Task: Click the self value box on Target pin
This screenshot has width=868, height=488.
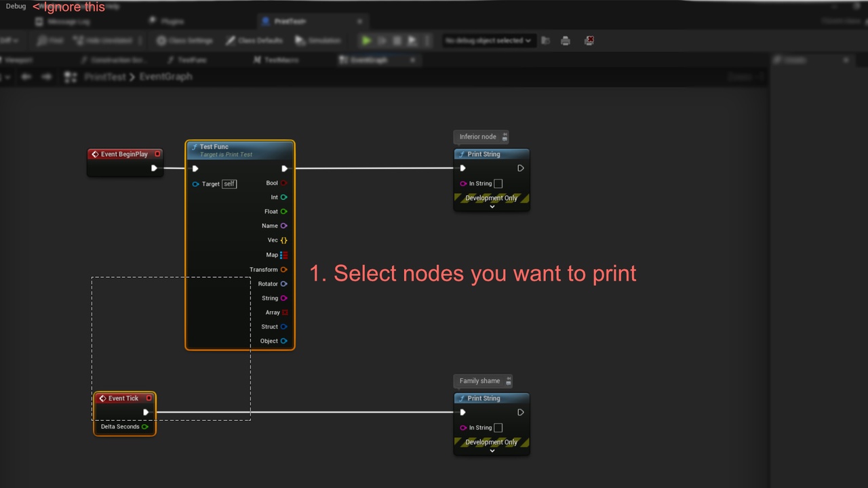Action: [x=229, y=184]
